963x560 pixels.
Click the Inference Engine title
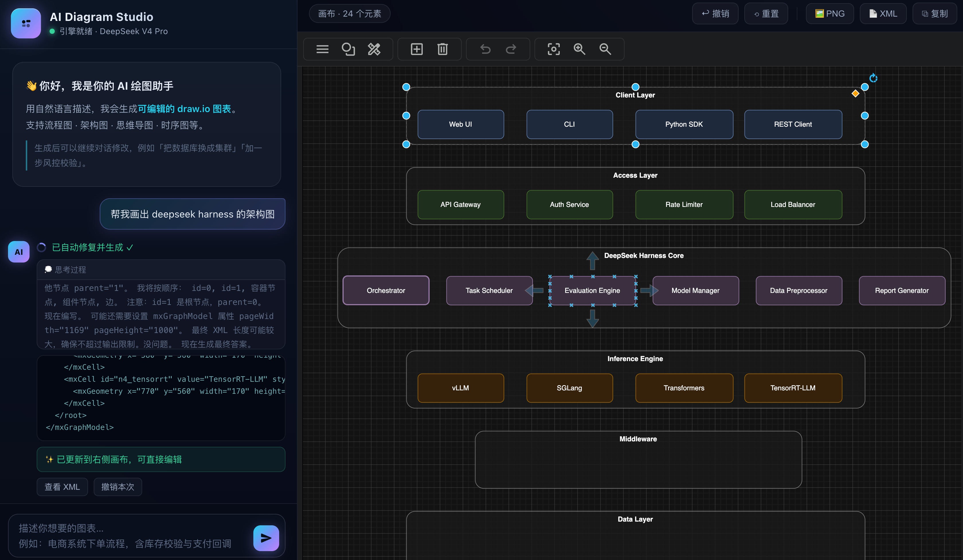[x=635, y=359]
